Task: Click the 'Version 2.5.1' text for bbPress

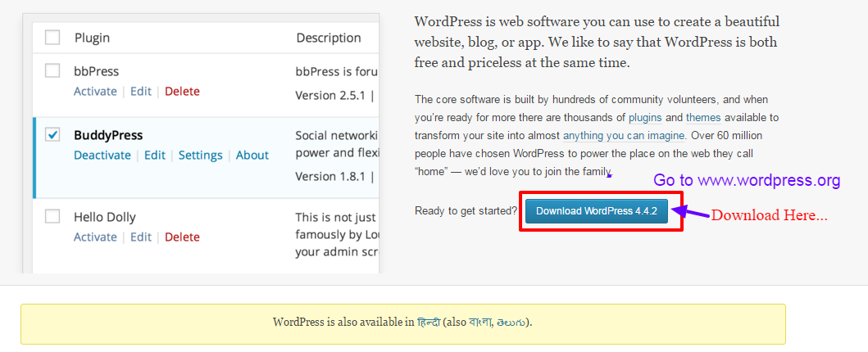Action: pyautogui.click(x=330, y=96)
